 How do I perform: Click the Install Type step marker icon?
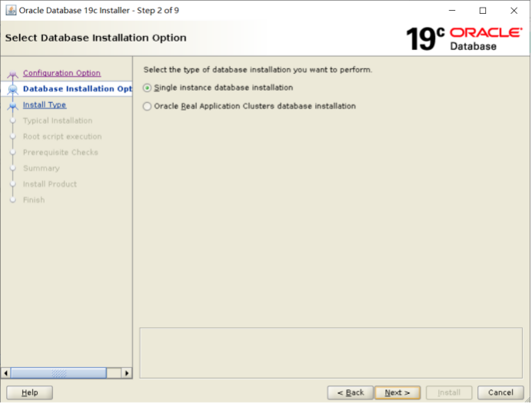pos(13,105)
